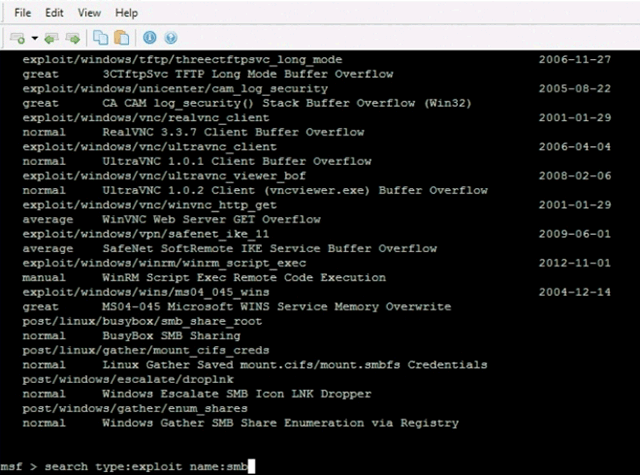The width and height of the screenshot is (640, 475).
Task: Click the 'manual' rank for WinRM
Action: click(44, 278)
